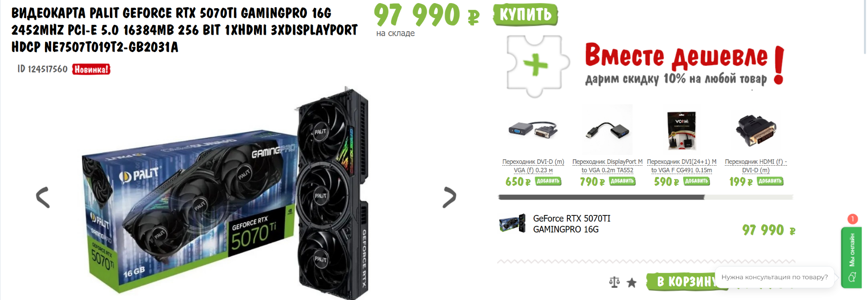Add the DisplayPort to VGA adapter for 790
The width and height of the screenshot is (868, 300).
click(x=623, y=181)
